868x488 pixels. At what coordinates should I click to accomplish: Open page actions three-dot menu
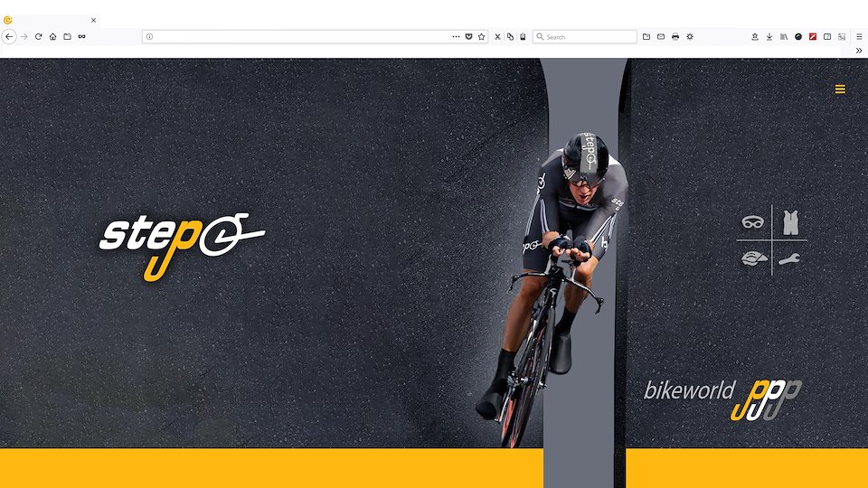click(456, 36)
